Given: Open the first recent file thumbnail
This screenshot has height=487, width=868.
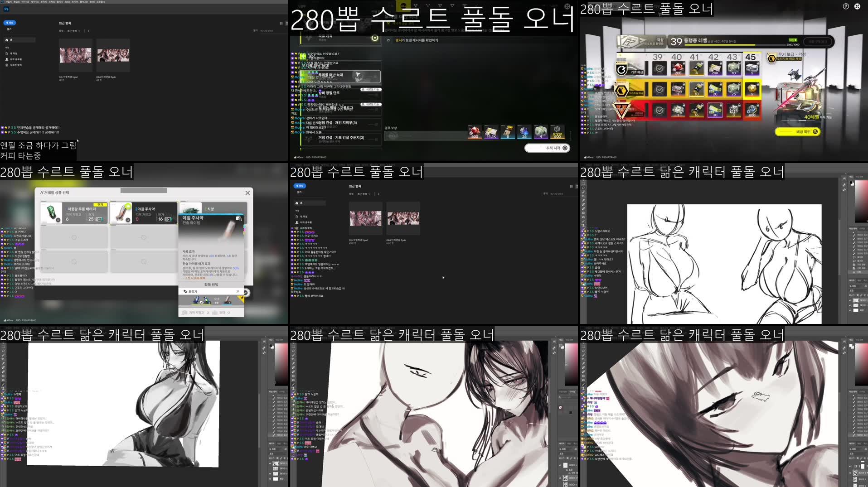Looking at the screenshot, I should point(75,56).
